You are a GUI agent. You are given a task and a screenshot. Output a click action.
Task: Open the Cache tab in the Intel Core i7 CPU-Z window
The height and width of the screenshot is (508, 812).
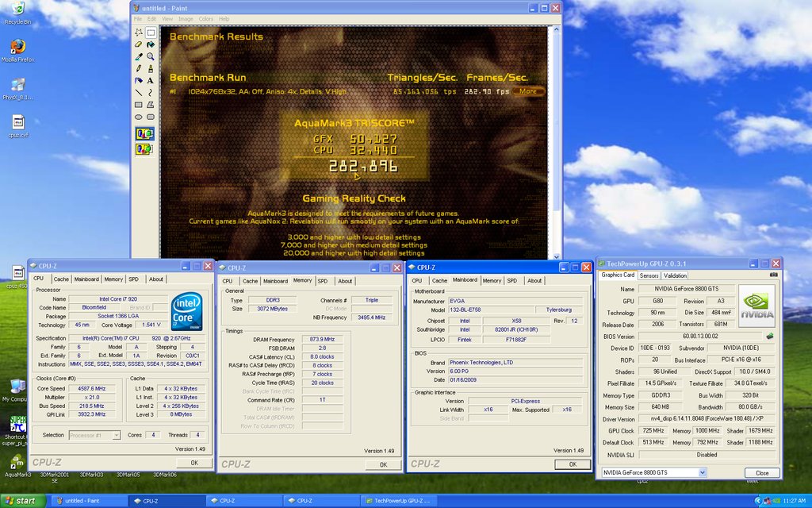(x=60, y=279)
